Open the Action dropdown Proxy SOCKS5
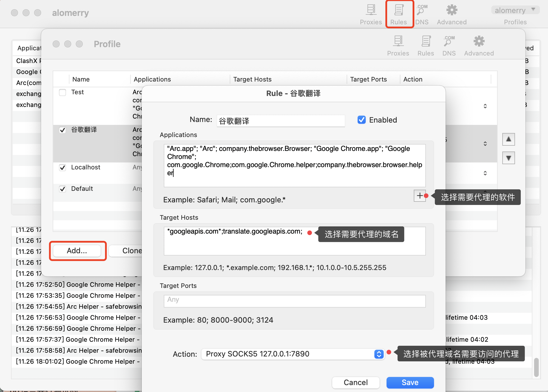Viewport: 548px width, 392px height. pyautogui.click(x=293, y=354)
